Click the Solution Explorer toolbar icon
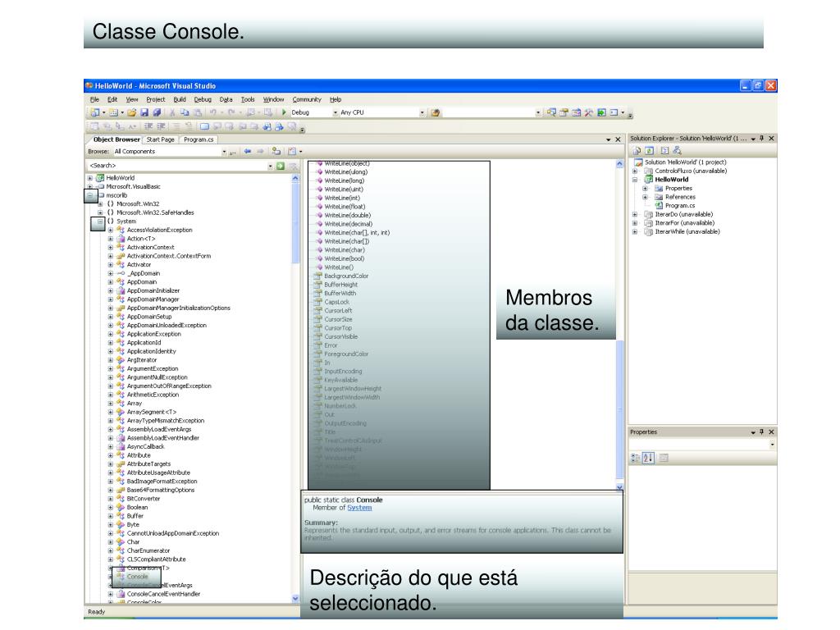The image size is (840, 630). click(551, 112)
